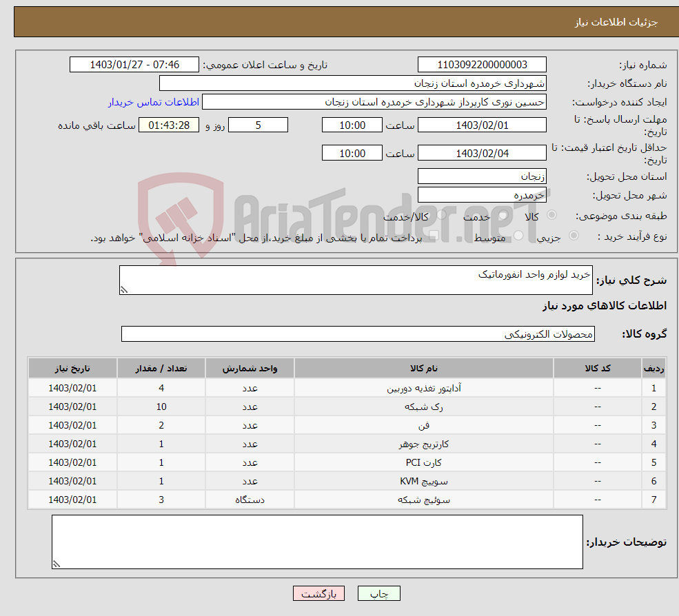The image size is (679, 616).
Task: Select the کارت PCI item name
Action: point(424,462)
